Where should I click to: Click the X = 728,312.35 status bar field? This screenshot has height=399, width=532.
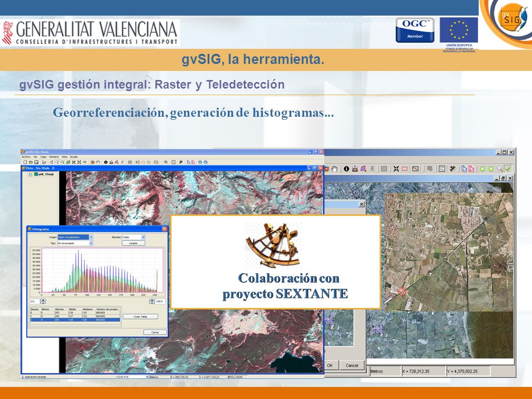click(x=423, y=371)
